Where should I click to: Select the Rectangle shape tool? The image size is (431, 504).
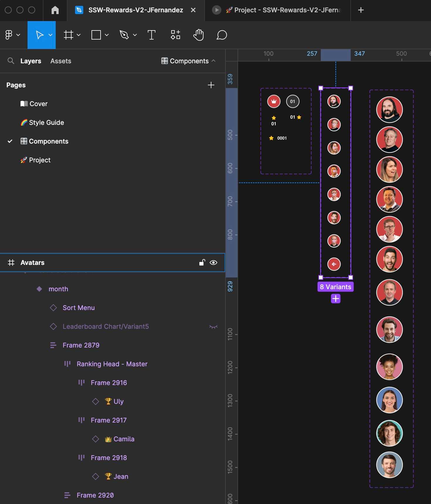(96, 35)
